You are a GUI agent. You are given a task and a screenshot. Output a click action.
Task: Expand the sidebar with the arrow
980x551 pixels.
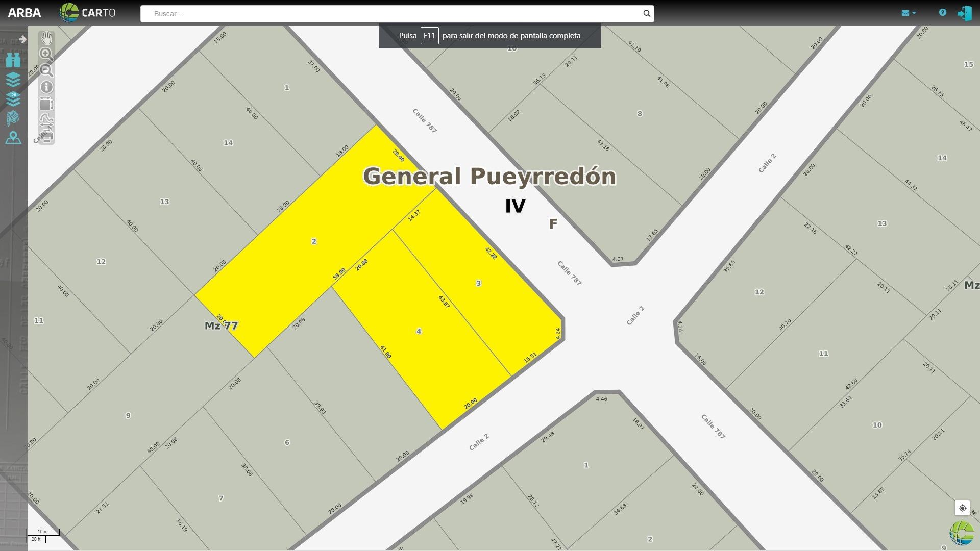[22, 39]
